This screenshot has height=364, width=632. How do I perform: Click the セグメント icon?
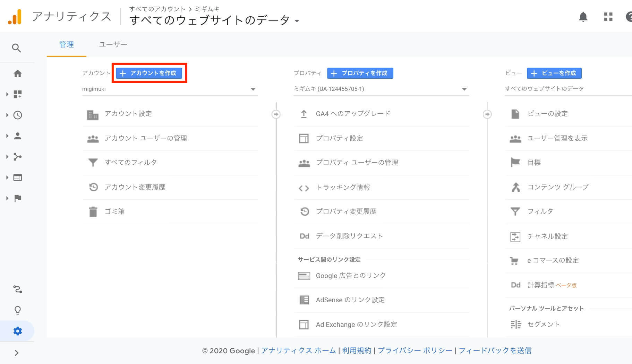[x=516, y=324]
